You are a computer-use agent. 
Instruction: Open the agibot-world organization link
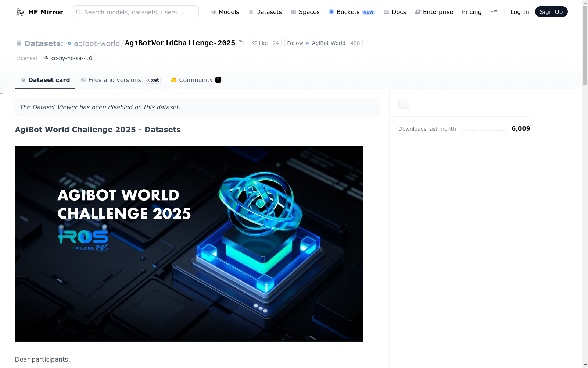tap(97, 43)
